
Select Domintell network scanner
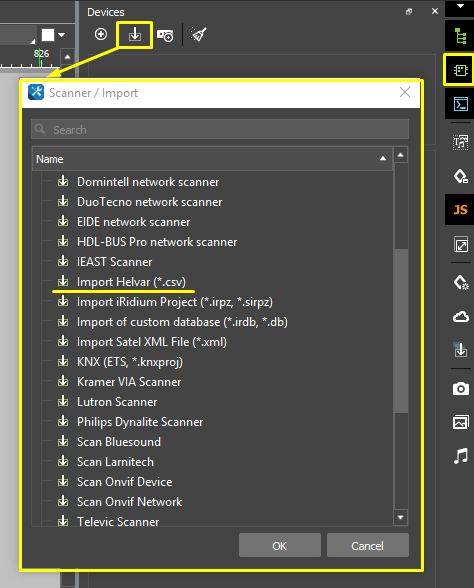pyautogui.click(x=148, y=182)
